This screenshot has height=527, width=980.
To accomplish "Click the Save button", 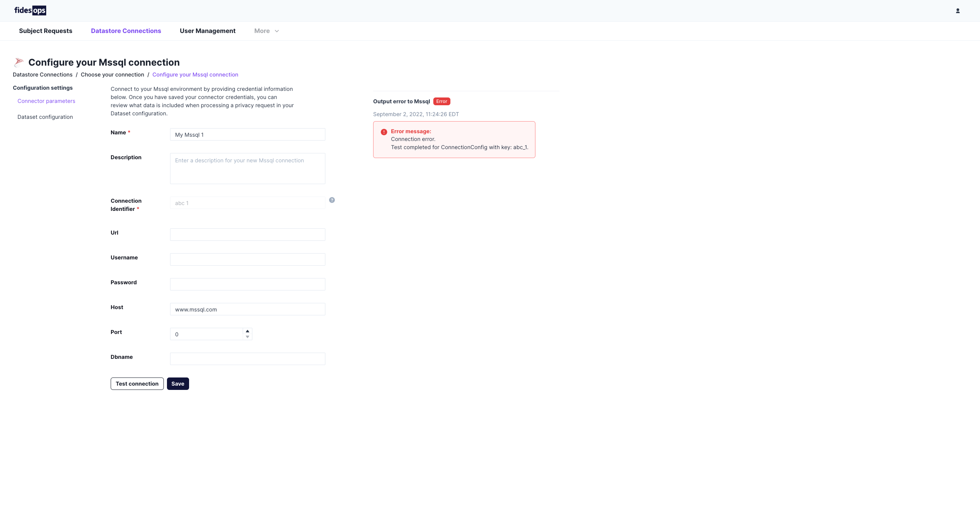I will pos(178,384).
